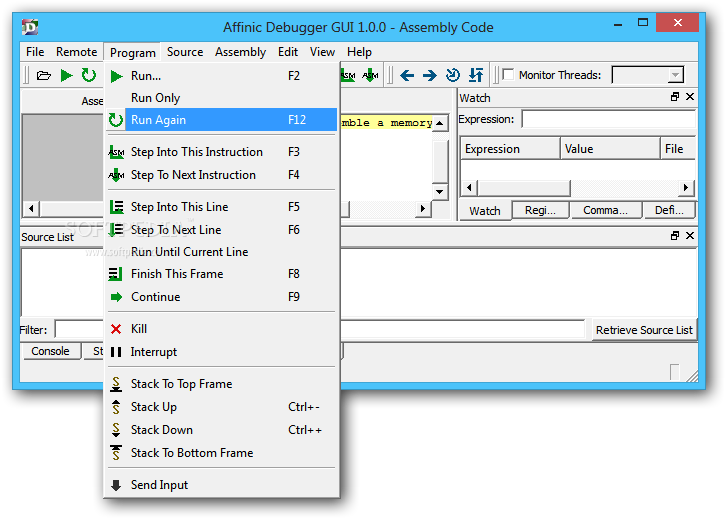The height and width of the screenshot is (519, 726).
Task: Click the Step To Next Instruction ASM toolbar icon
Action: click(370, 75)
